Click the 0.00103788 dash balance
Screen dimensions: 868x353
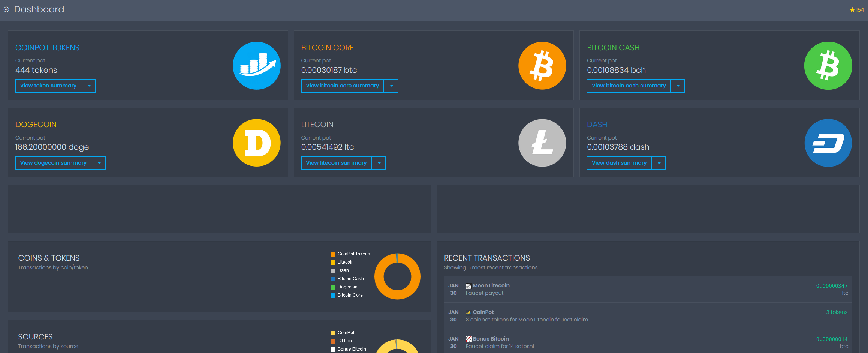click(618, 147)
